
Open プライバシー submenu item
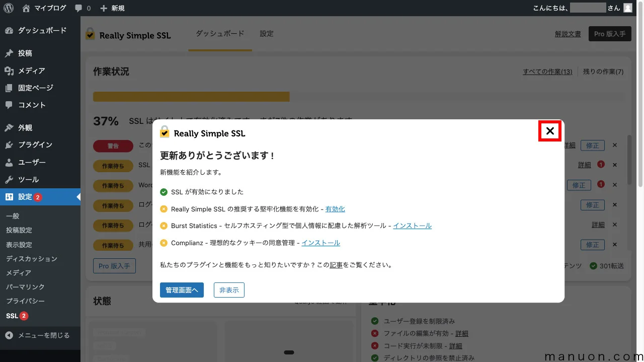pyautogui.click(x=25, y=301)
